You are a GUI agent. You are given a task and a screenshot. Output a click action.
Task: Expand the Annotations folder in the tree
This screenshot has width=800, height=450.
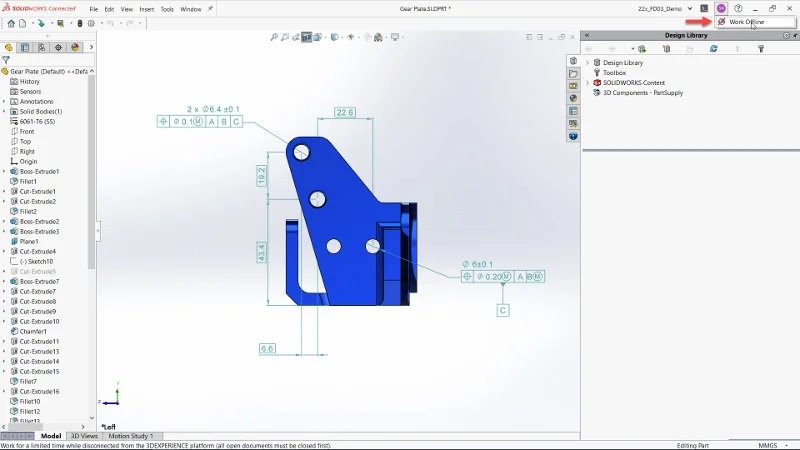pos(4,101)
